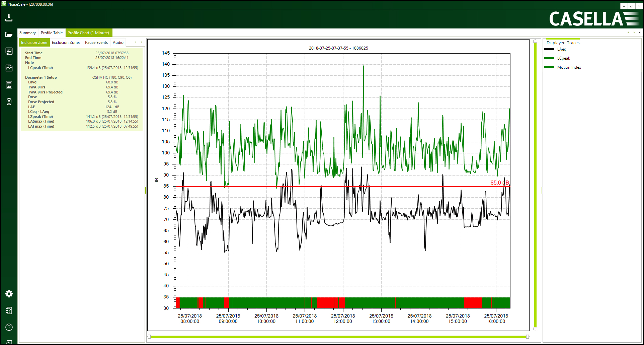The image size is (644, 345).
Task: Click the circular help question mark icon
Action: [9, 327]
